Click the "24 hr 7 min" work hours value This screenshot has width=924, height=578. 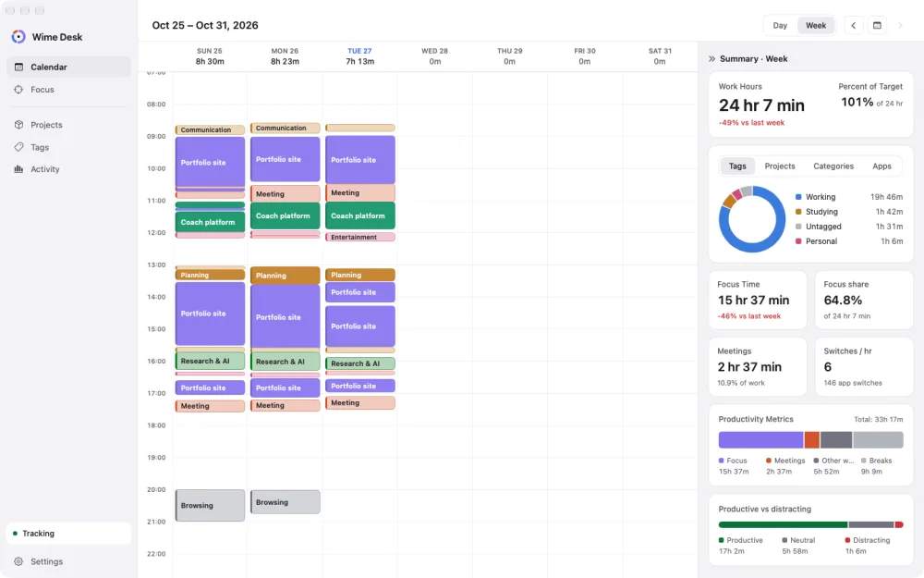761,105
